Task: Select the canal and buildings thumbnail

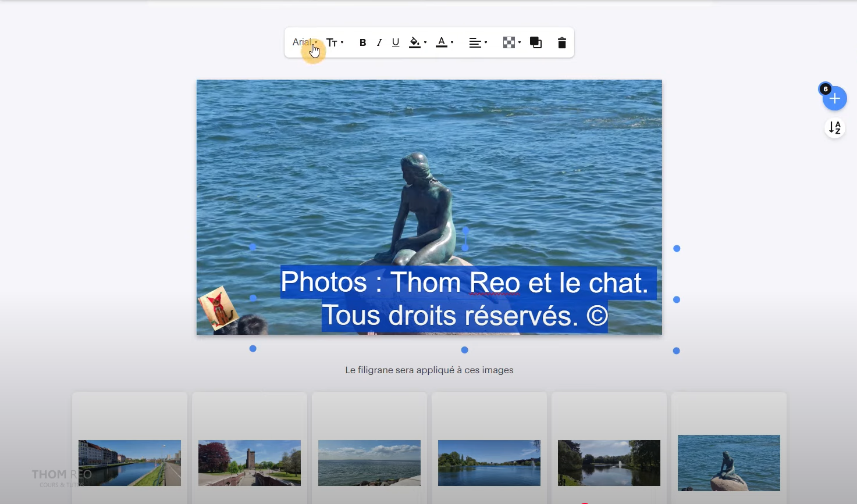Action: coord(130,463)
